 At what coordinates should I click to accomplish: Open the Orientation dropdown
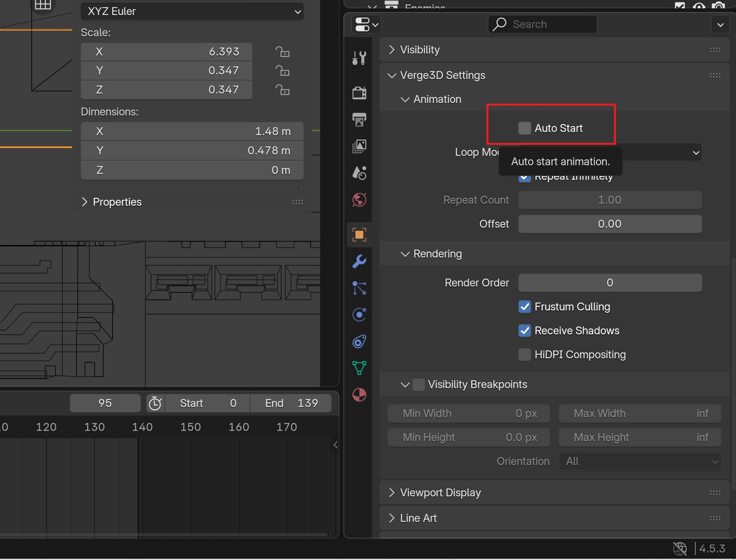pyautogui.click(x=639, y=461)
